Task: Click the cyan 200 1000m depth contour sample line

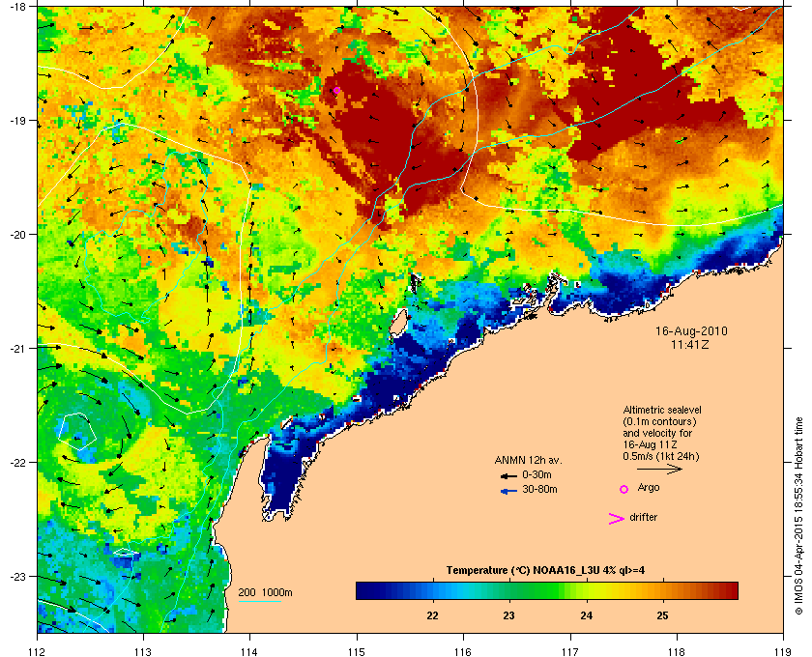Action: coord(259,602)
